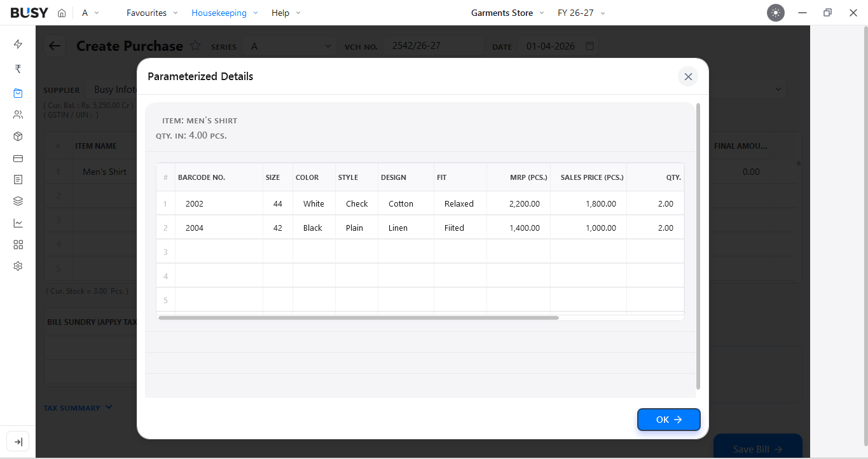Open the rupee accounts sidebar icon
The height and width of the screenshot is (459, 868).
pyautogui.click(x=18, y=69)
